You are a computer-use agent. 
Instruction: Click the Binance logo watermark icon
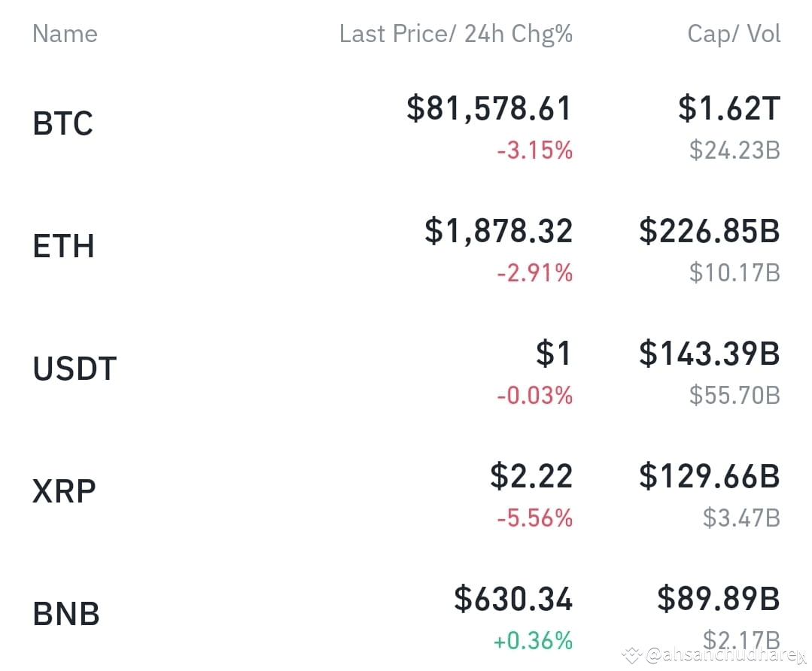click(632, 655)
